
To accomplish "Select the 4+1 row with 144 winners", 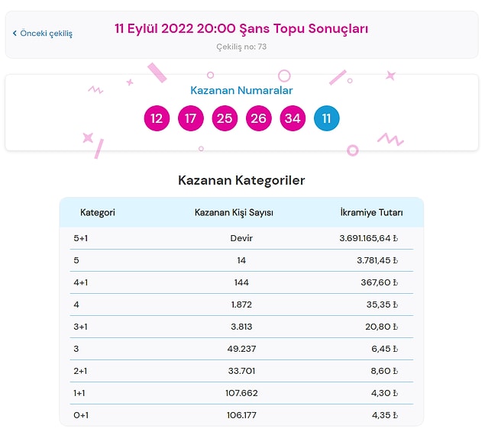I will 241,282.
